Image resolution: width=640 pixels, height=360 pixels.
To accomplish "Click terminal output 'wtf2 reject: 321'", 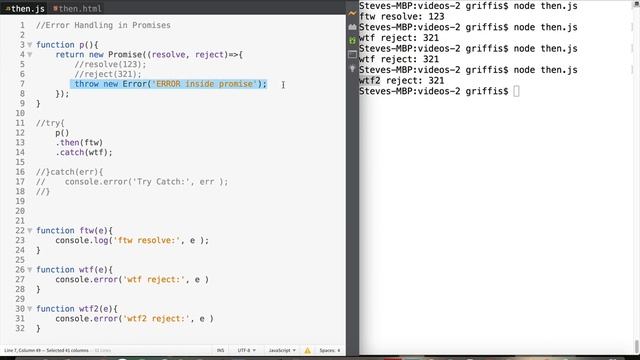I will pyautogui.click(x=402, y=80).
